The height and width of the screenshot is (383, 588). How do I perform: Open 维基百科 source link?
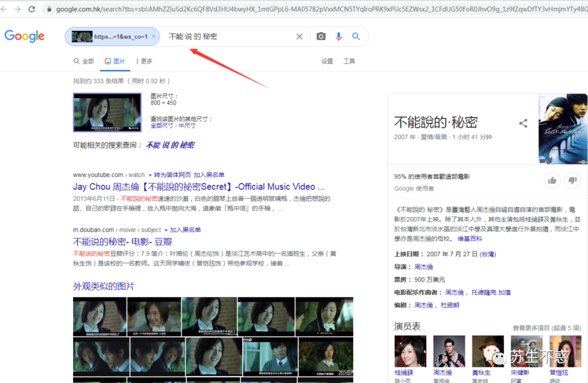pos(469,239)
